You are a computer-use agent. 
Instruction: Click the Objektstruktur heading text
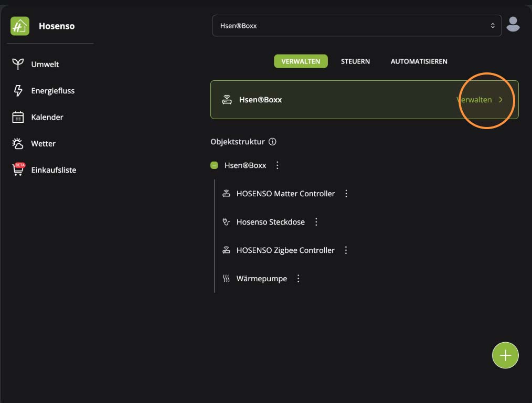coord(238,142)
